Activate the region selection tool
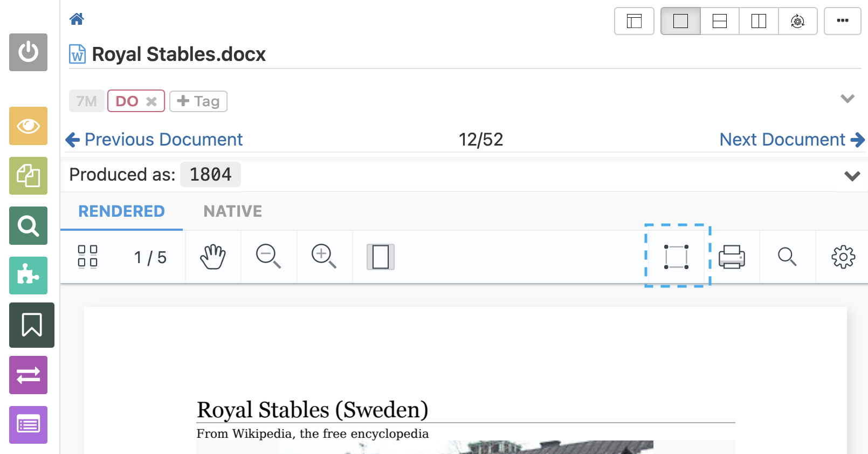This screenshot has width=868, height=454. click(x=676, y=257)
